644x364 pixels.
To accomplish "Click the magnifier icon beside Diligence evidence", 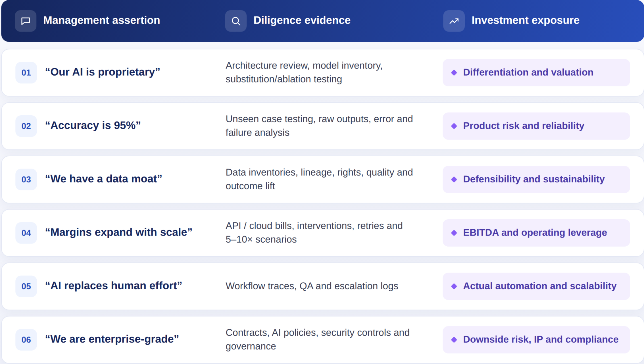I will click(236, 21).
